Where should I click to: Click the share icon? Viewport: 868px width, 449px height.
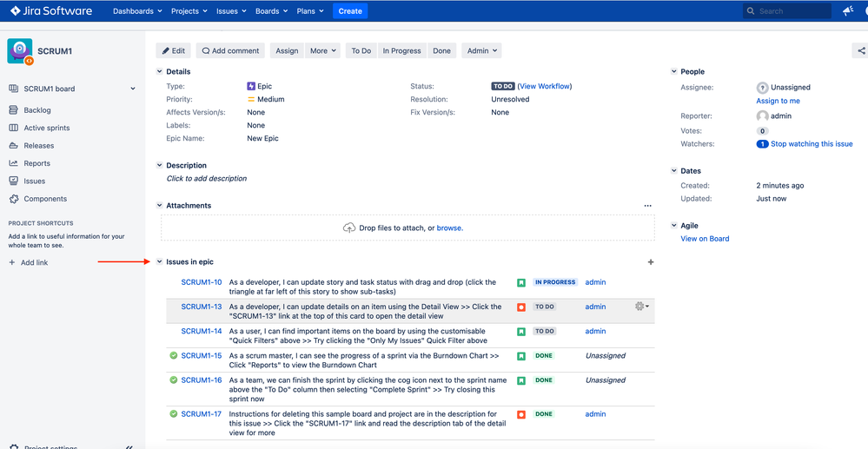861,51
